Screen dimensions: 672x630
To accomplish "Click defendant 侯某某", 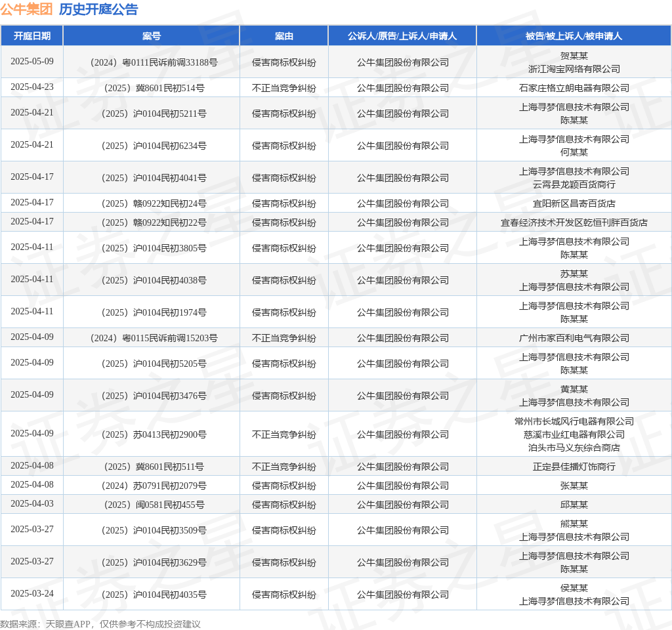I will click(574, 588).
